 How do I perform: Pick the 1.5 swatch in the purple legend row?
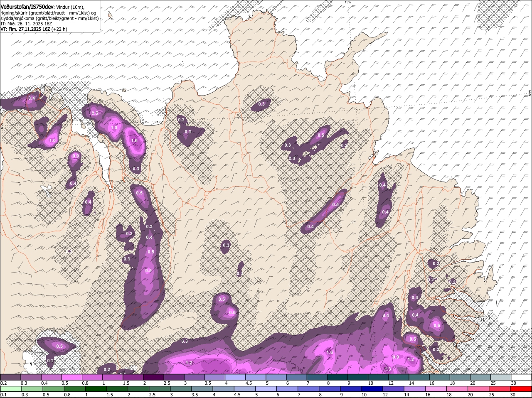pyautogui.click(x=133, y=377)
